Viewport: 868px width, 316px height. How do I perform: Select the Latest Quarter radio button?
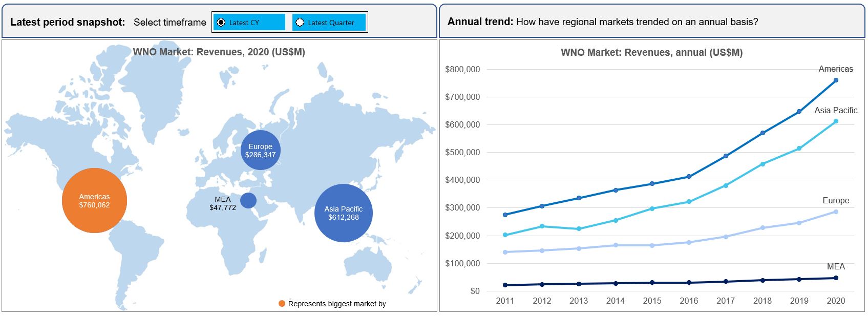[300, 23]
